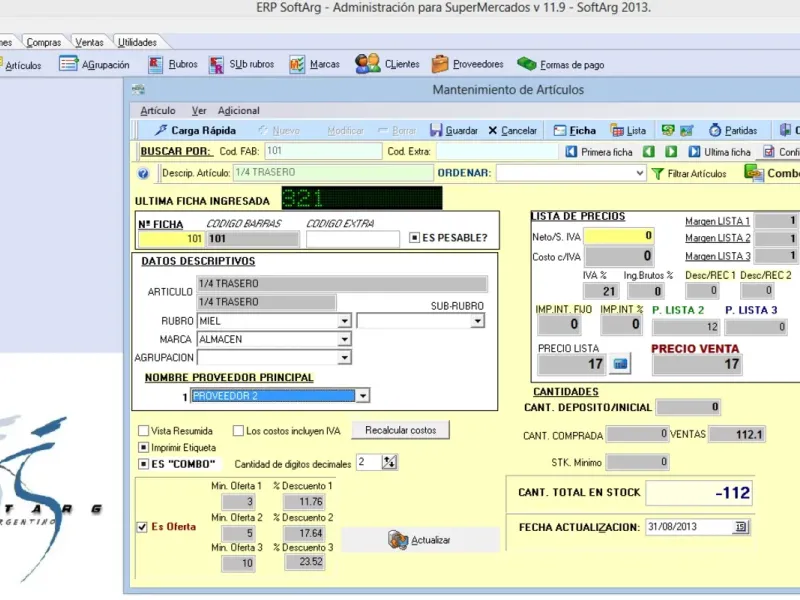
Task: Open the Adicional menu
Action: click(x=238, y=111)
